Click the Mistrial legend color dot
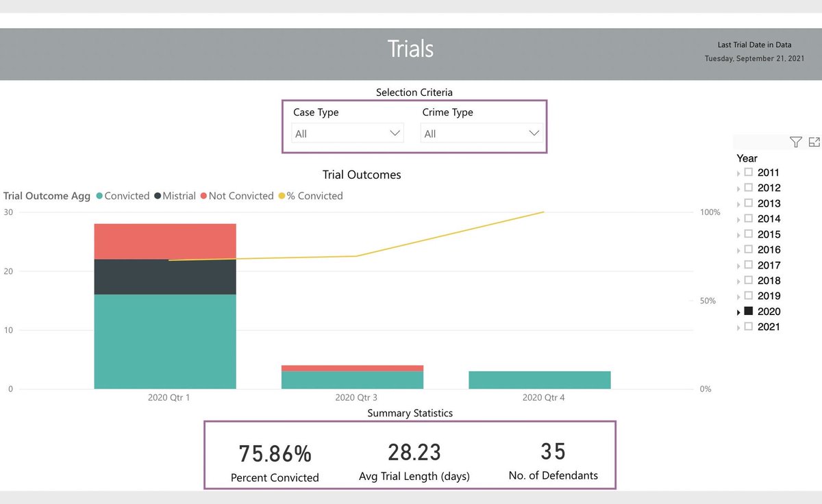 point(158,196)
